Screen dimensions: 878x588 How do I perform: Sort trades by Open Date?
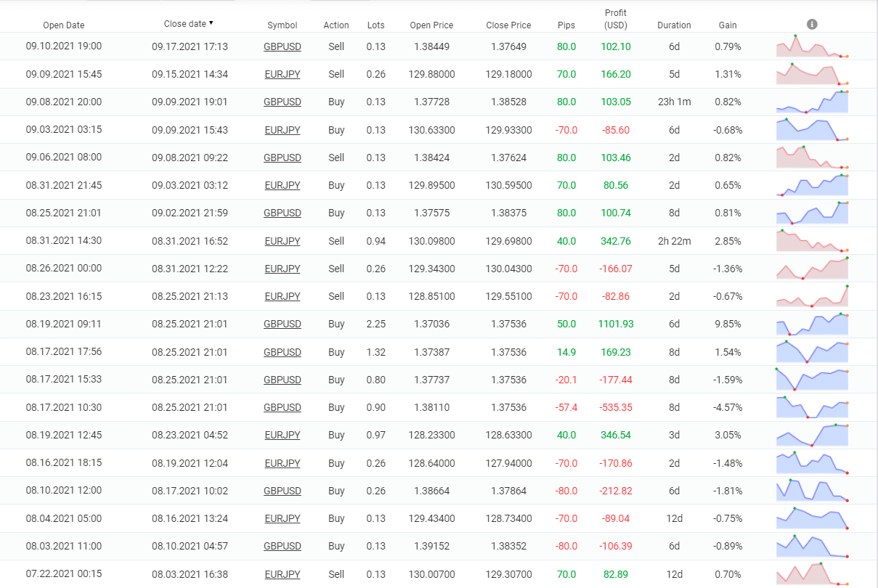(x=64, y=25)
